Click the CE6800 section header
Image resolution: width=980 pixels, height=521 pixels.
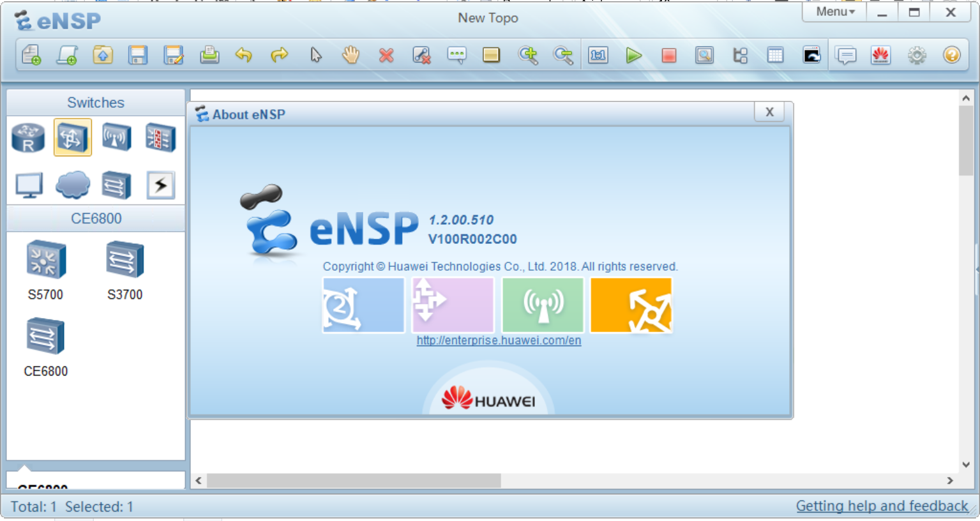[x=96, y=218]
